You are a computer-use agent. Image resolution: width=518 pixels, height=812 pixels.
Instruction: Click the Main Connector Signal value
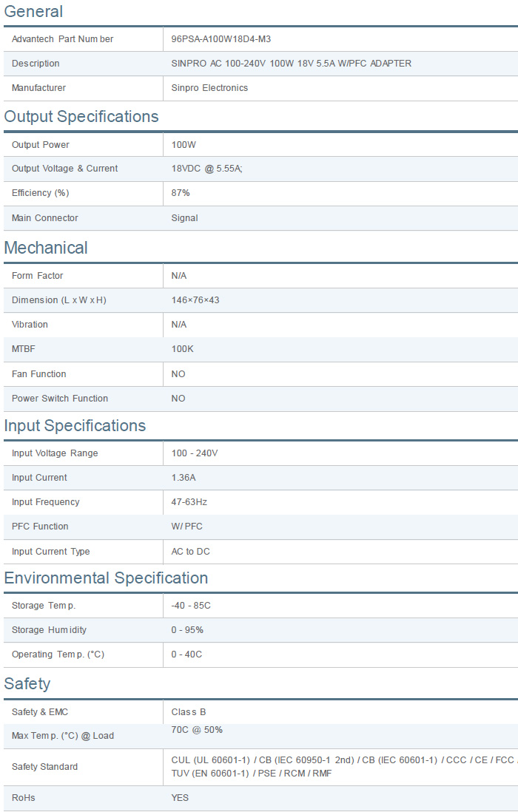click(x=184, y=218)
